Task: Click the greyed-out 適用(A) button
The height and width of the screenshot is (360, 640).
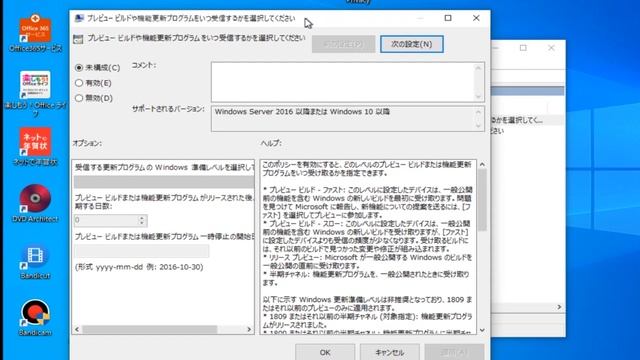Action: (454, 352)
